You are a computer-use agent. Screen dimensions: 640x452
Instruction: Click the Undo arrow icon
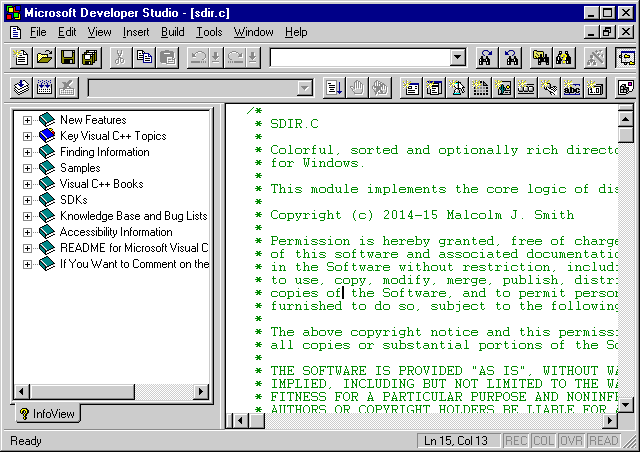(199, 58)
